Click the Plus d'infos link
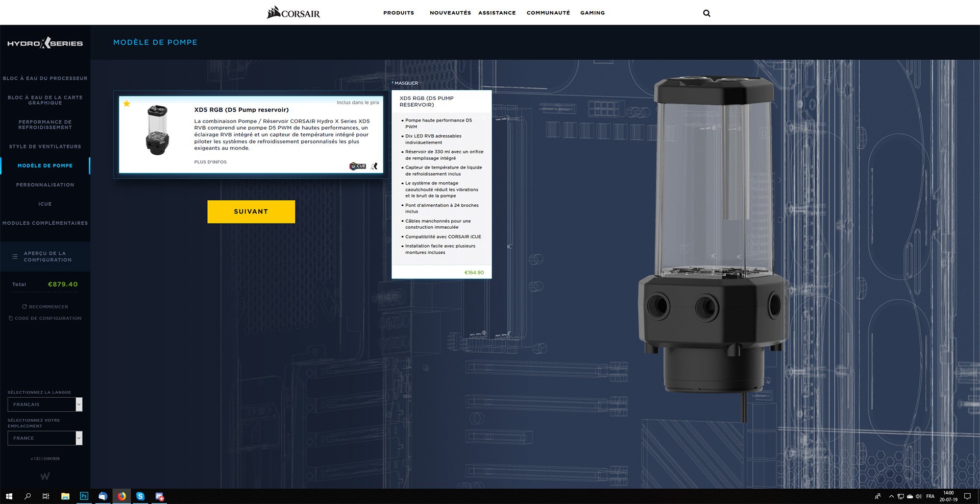 (x=210, y=162)
